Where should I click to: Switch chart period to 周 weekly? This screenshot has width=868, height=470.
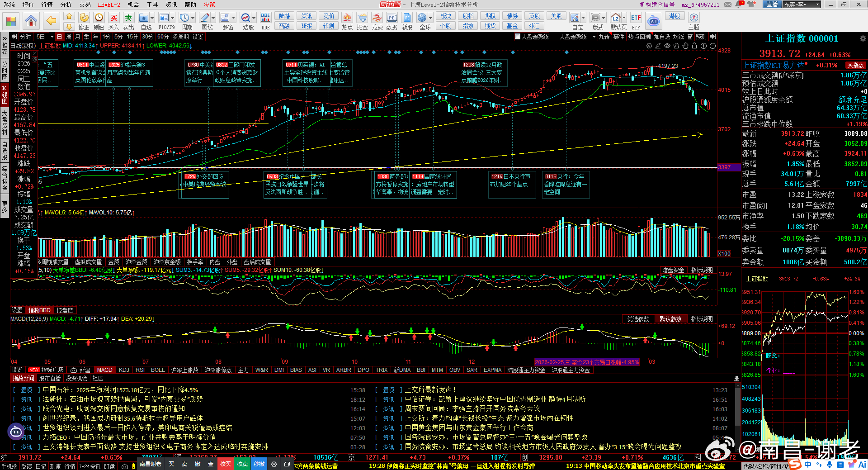coord(69,37)
